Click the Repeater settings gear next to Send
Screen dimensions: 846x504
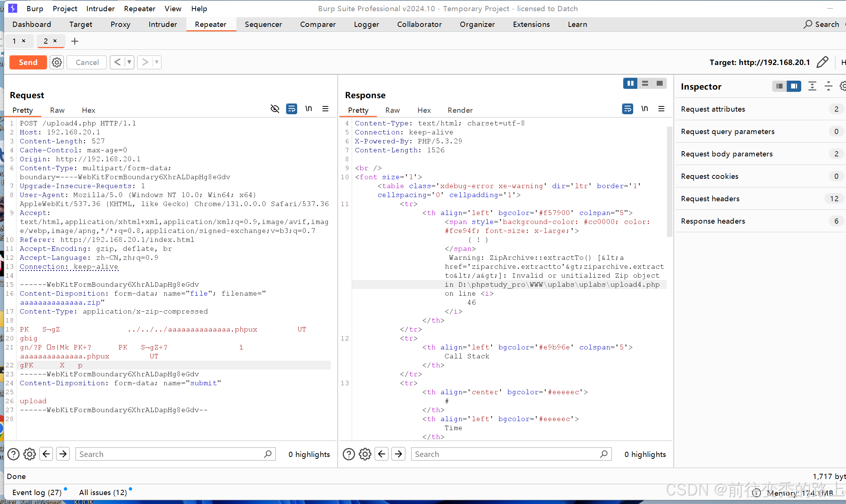click(x=57, y=62)
